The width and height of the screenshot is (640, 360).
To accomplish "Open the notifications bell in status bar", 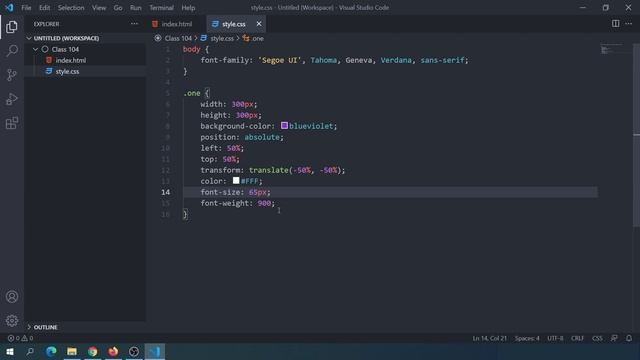I will [629, 338].
